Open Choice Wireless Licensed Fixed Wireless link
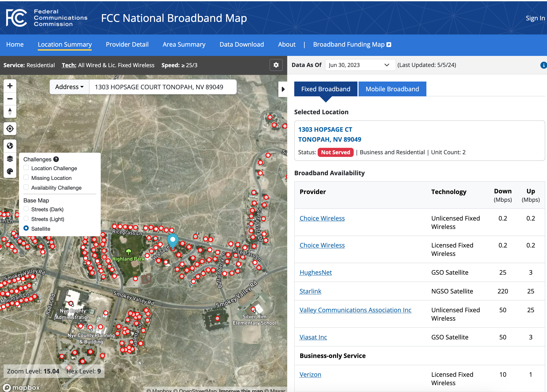 coord(322,245)
